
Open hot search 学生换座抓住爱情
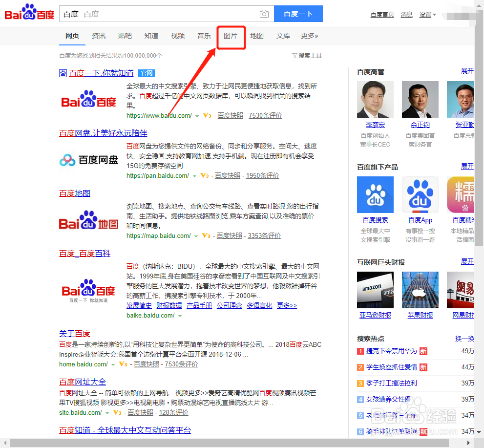click(x=391, y=367)
